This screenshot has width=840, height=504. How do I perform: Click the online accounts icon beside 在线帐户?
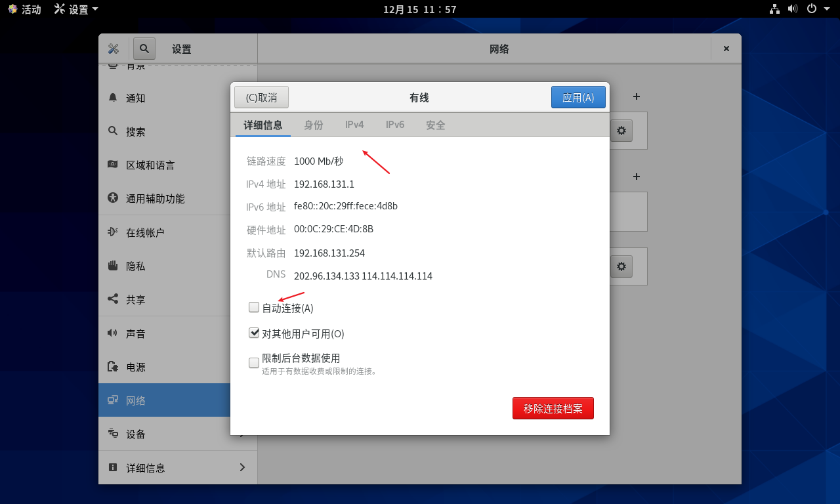(x=112, y=232)
